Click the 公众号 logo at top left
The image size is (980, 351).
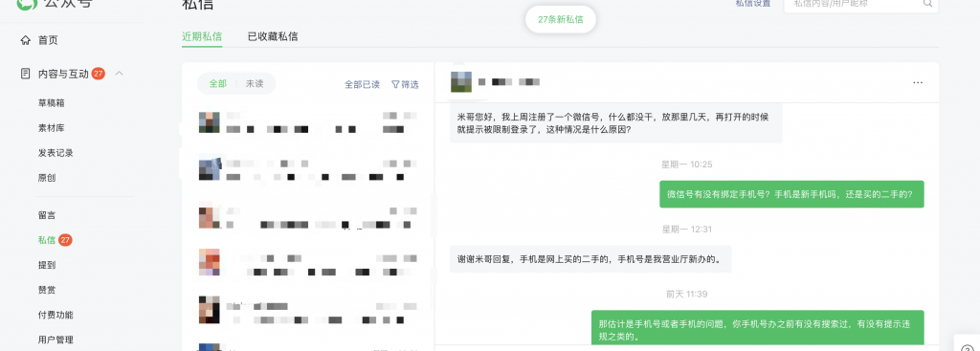click(x=54, y=4)
